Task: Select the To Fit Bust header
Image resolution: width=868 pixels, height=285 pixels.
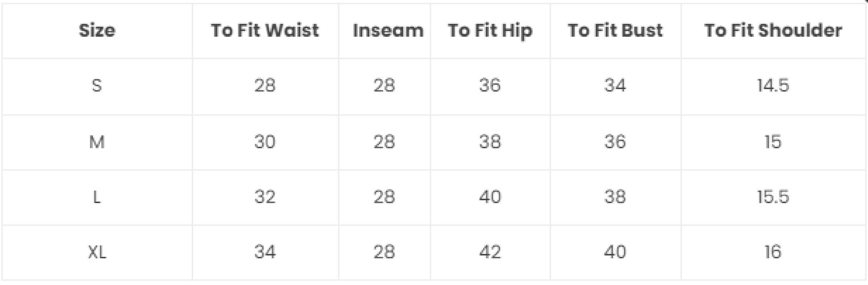Action: point(615,30)
